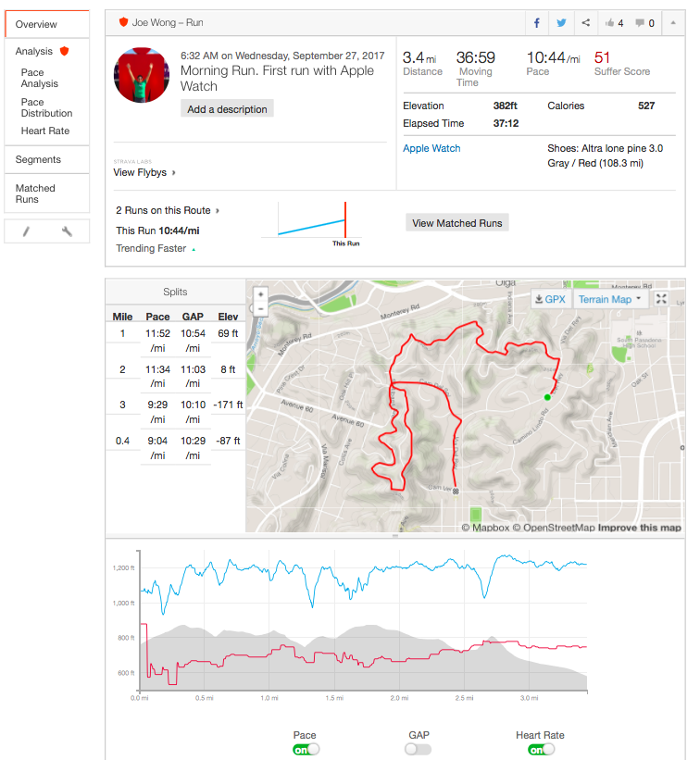
Task: Open the share options icon
Action: pos(585,23)
